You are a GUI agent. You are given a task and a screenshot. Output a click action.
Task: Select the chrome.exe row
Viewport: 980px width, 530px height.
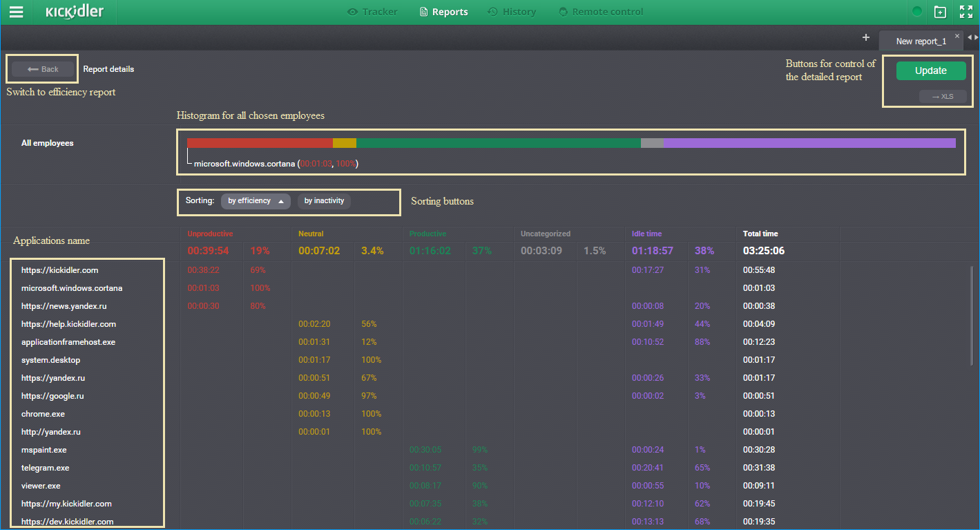[43, 414]
